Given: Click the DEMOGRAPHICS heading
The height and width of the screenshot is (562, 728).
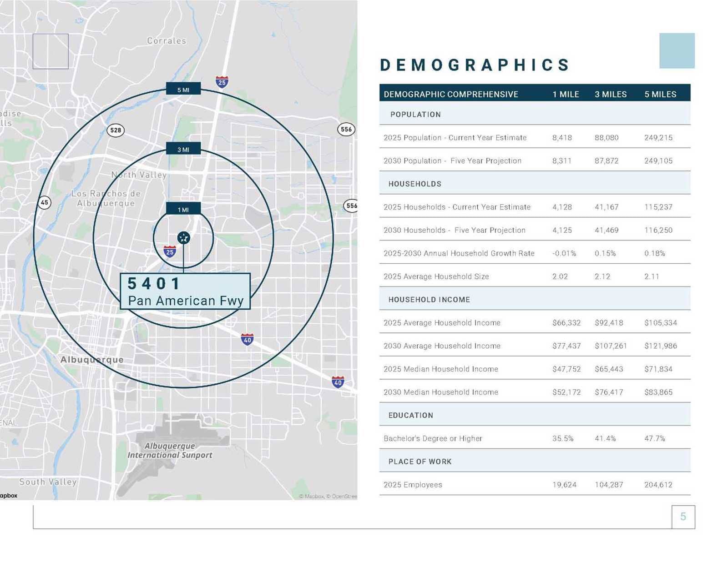Looking at the screenshot, I should coord(475,65).
